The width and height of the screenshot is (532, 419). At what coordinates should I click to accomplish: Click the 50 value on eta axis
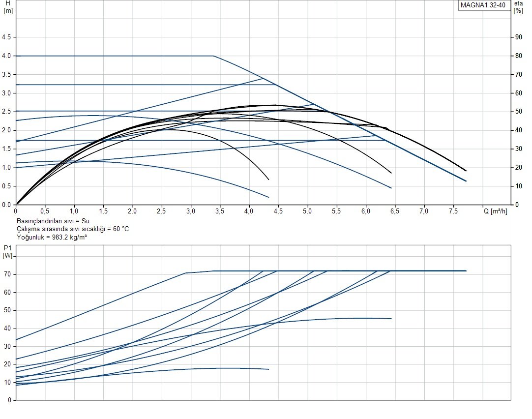coord(518,112)
